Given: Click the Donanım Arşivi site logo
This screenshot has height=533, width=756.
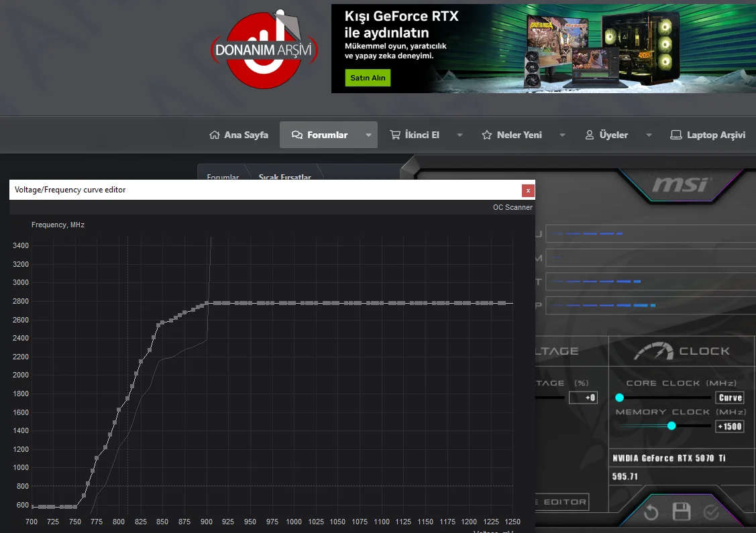Looking at the screenshot, I should pyautogui.click(x=264, y=49).
